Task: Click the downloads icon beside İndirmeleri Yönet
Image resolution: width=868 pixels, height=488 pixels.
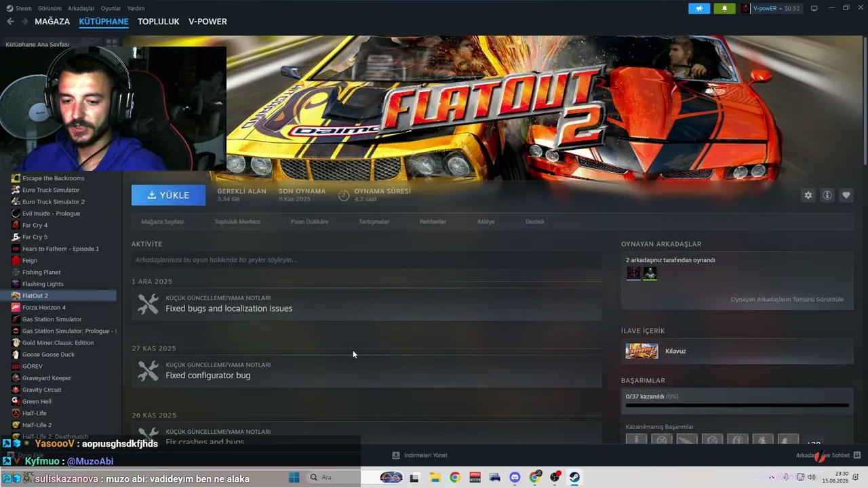Action: point(396,455)
